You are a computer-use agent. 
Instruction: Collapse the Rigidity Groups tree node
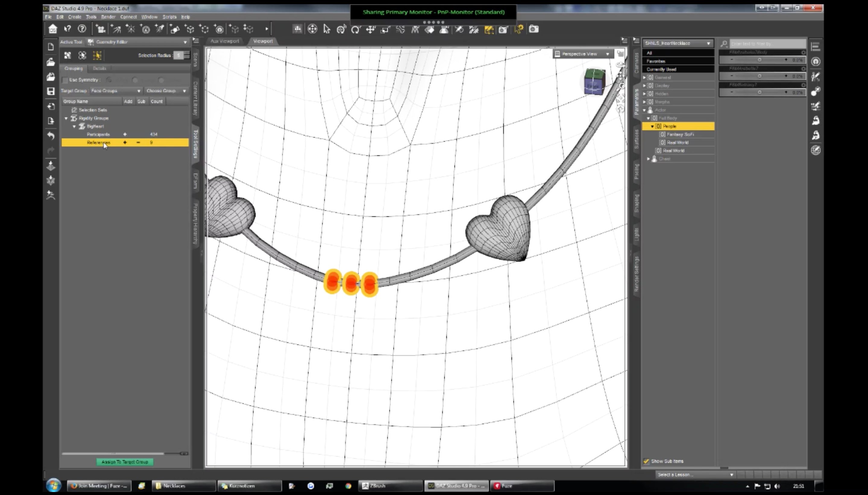point(66,118)
